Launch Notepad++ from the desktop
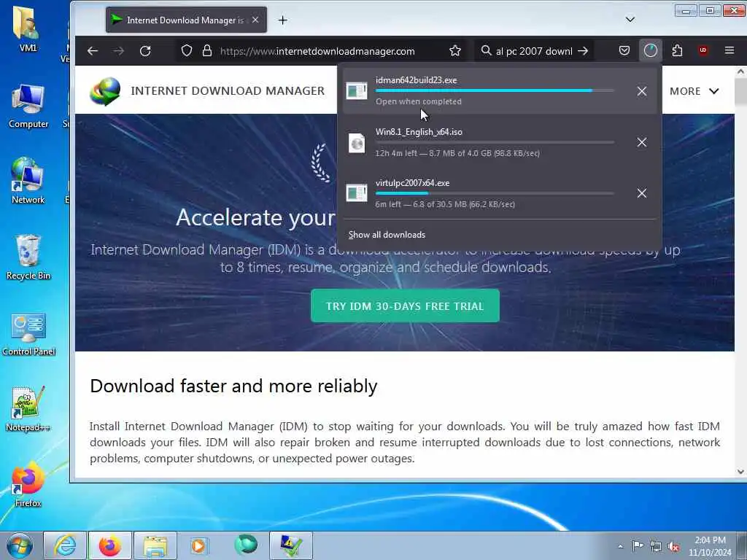 click(x=28, y=408)
